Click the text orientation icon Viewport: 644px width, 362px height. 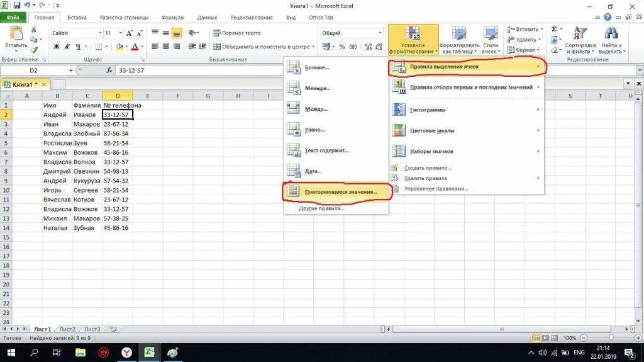(192, 33)
